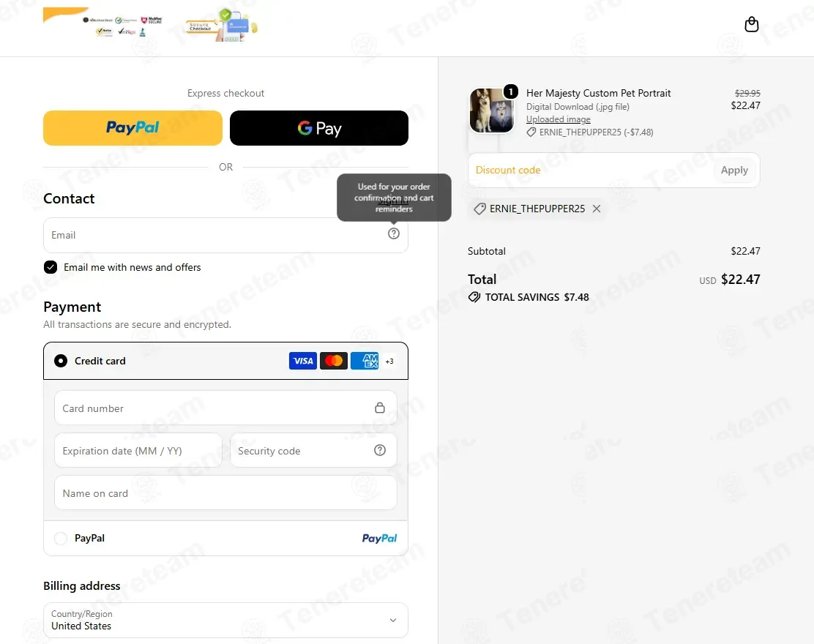Click the Visa card logo
The image size is (814, 644).
pos(302,361)
